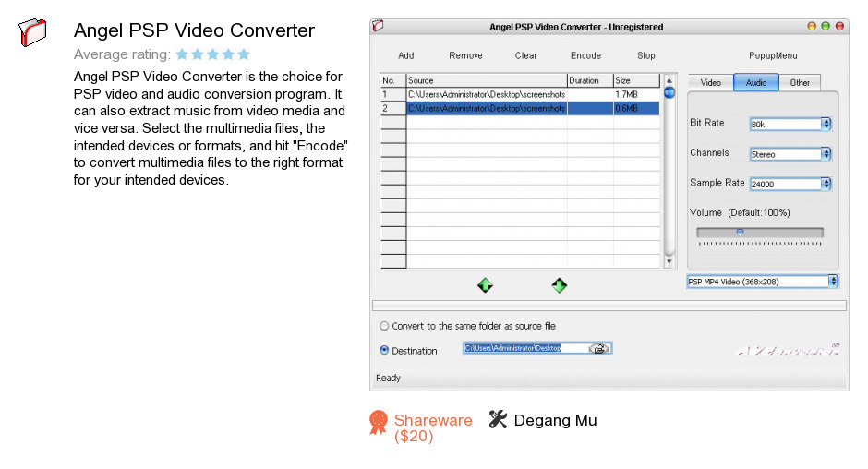The image size is (868, 469).
Task: Click the green move-down arrow icon
Action: (559, 285)
